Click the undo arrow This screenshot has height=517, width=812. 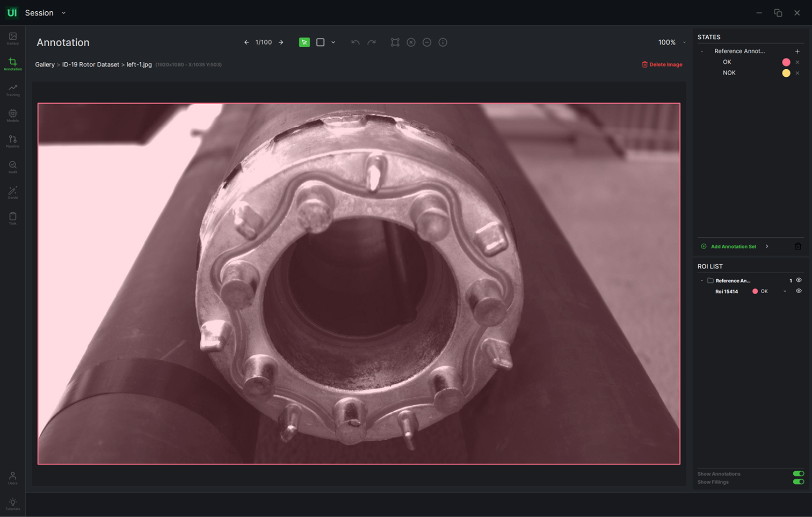coord(355,42)
